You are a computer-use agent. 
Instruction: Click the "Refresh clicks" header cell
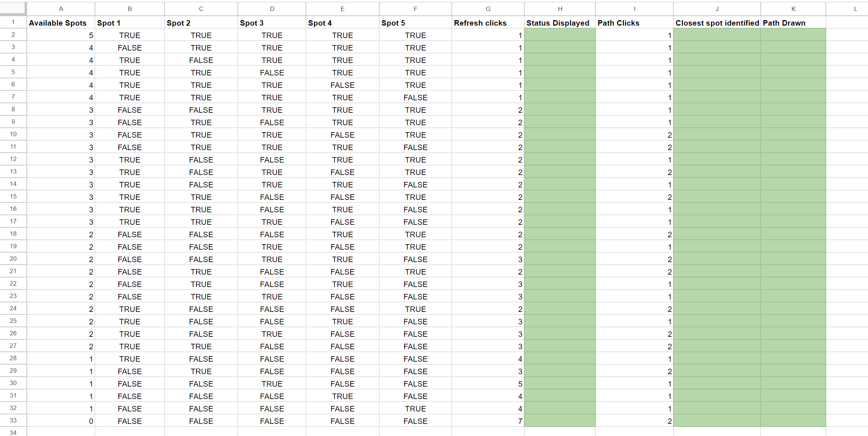pyautogui.click(x=488, y=23)
